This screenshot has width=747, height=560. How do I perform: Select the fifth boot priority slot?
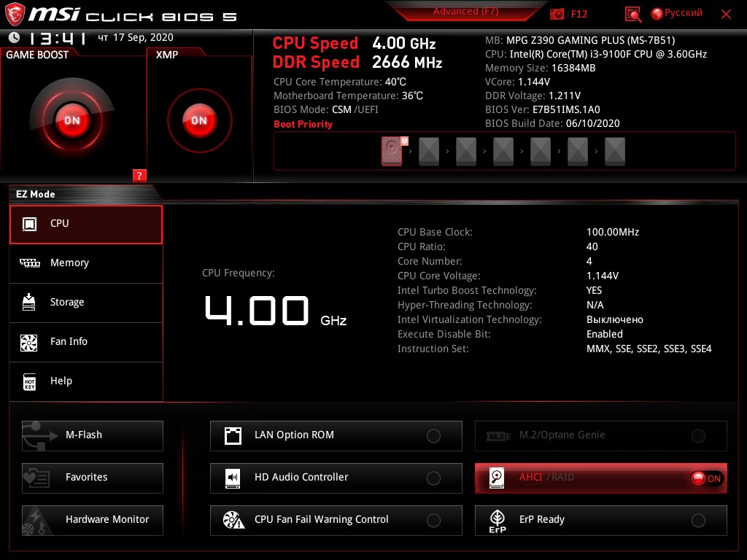pyautogui.click(x=541, y=152)
